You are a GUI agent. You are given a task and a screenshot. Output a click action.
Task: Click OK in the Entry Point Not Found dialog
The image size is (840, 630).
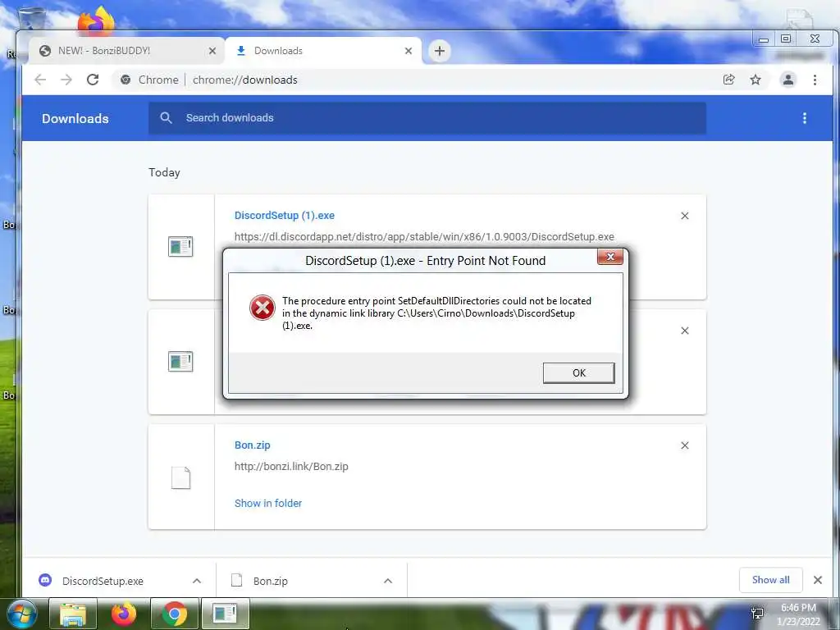(578, 373)
